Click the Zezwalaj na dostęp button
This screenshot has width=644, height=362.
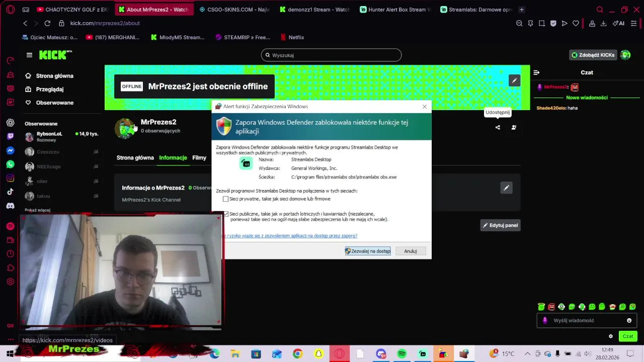368,251
